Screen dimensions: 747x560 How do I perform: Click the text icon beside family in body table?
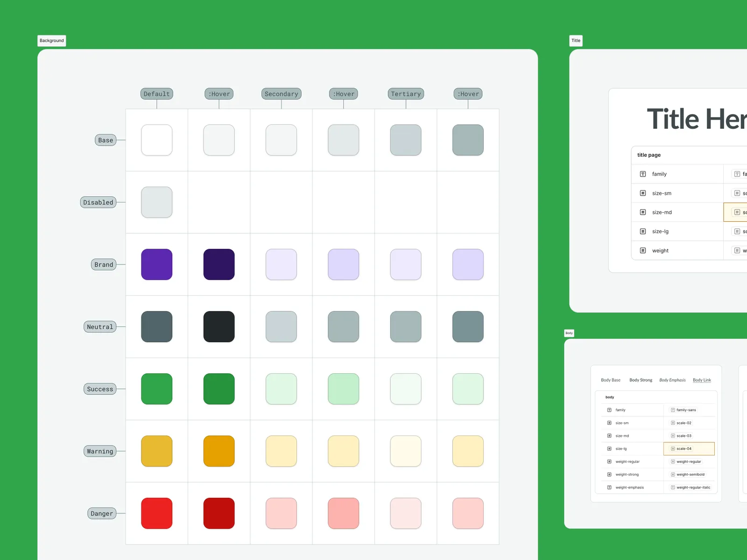[609, 410]
